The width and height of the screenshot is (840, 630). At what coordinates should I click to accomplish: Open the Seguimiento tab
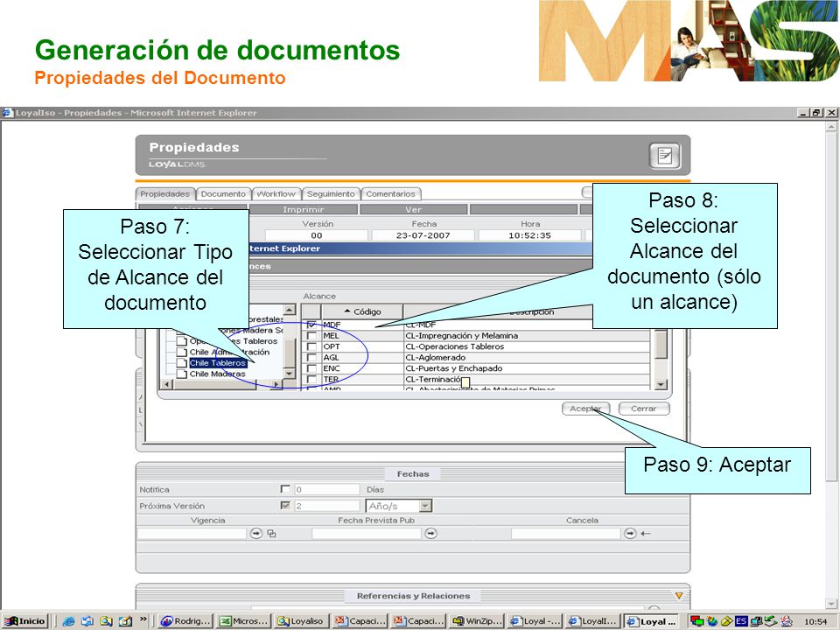(x=331, y=194)
